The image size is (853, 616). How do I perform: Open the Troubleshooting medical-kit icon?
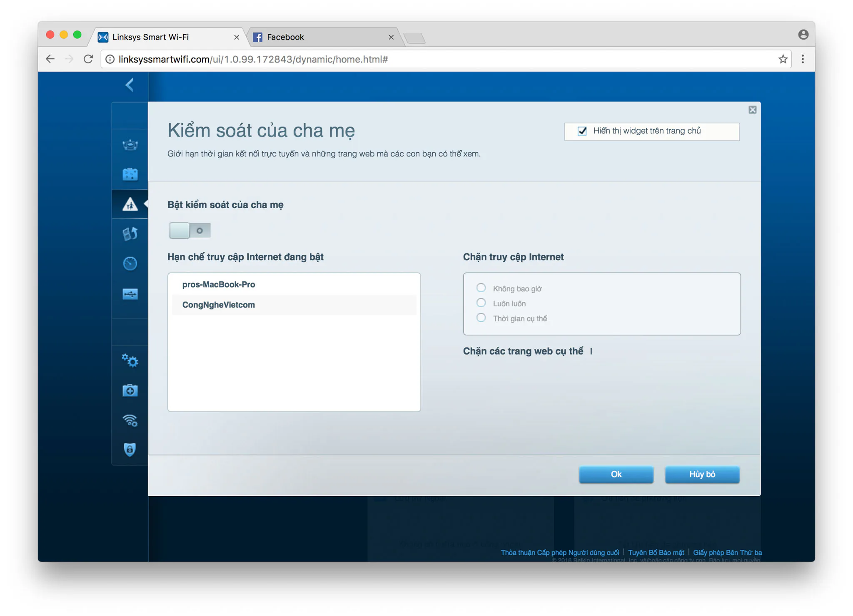(x=130, y=390)
